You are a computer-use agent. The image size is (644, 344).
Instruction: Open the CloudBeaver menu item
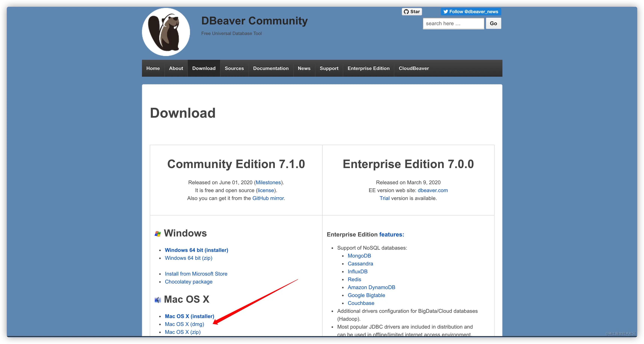coord(414,68)
